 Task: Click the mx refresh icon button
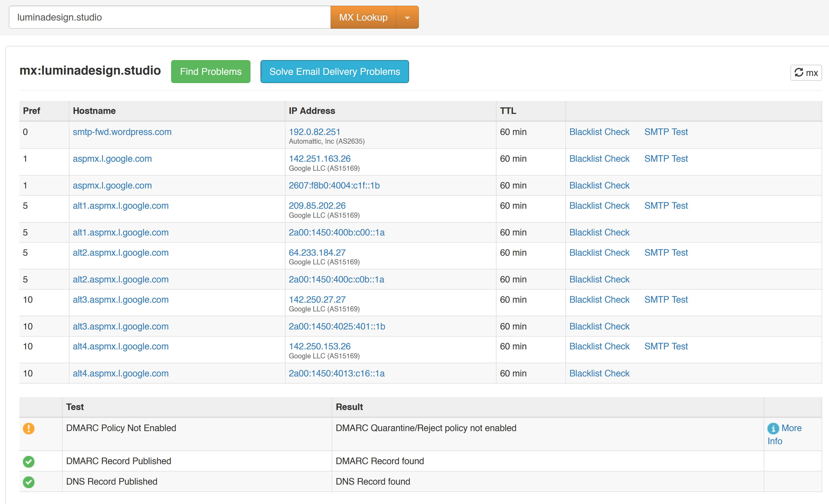click(805, 73)
